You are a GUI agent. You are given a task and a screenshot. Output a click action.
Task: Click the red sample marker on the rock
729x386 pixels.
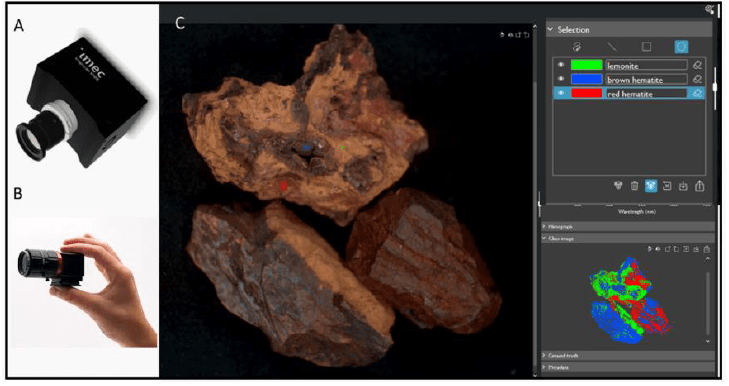pyautogui.click(x=284, y=186)
